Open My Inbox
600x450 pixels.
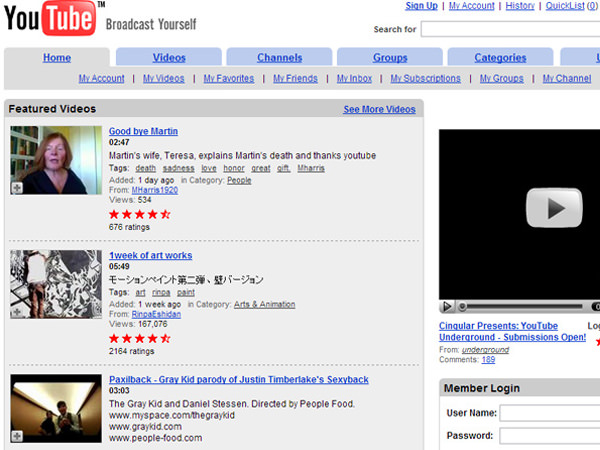click(x=354, y=78)
